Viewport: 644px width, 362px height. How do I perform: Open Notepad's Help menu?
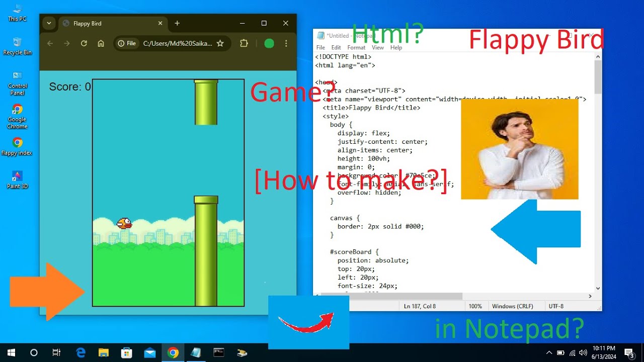click(x=396, y=48)
